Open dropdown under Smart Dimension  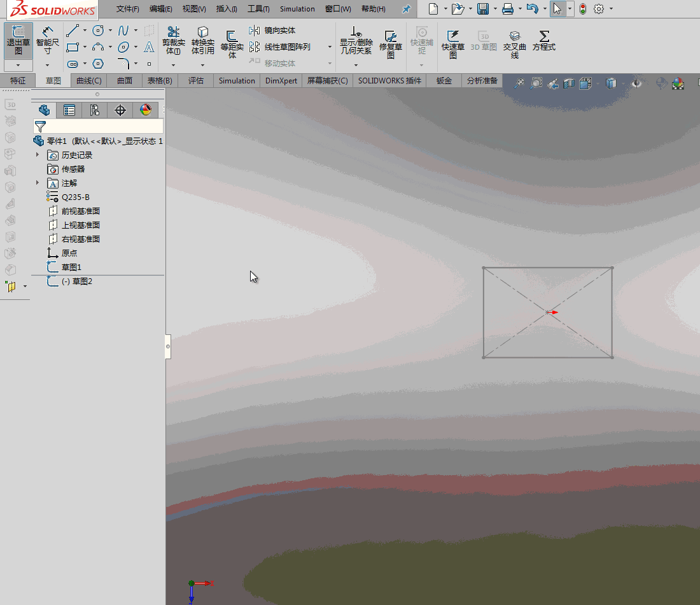(47, 65)
